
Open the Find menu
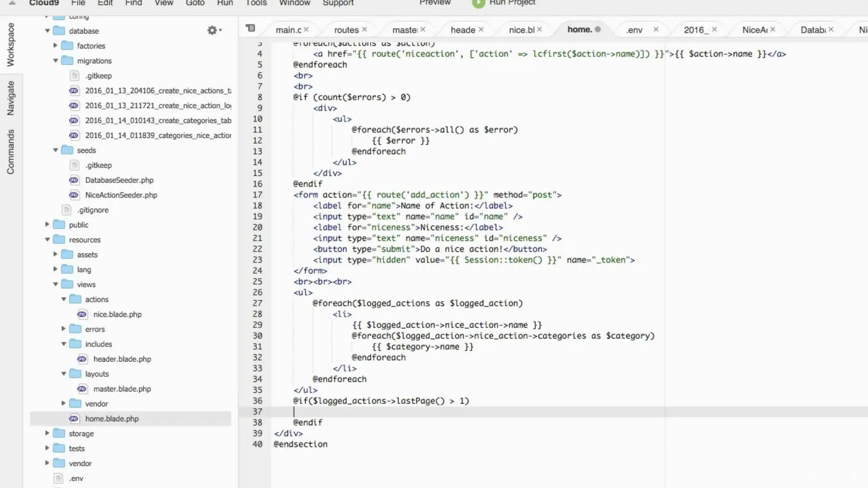133,3
